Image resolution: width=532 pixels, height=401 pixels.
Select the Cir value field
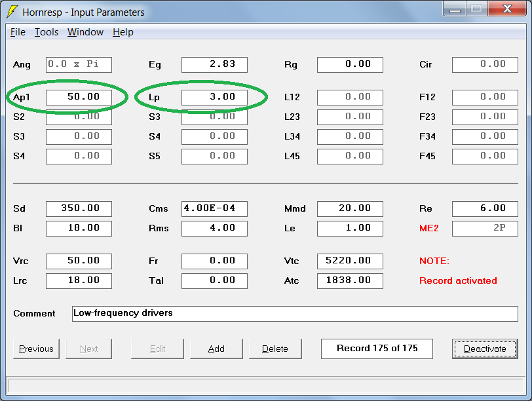coord(485,64)
